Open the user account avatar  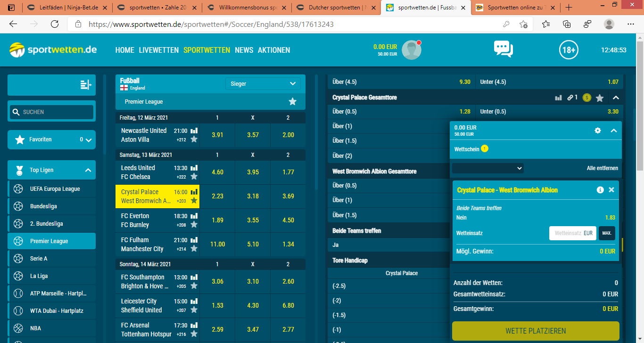click(412, 50)
